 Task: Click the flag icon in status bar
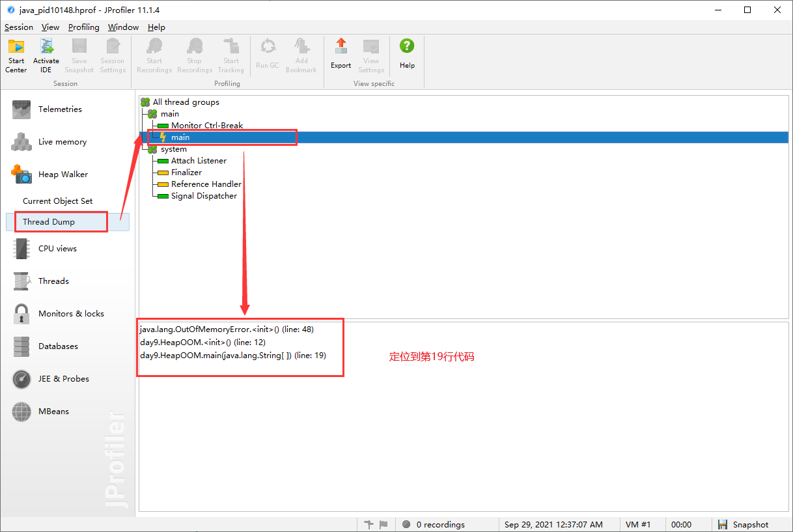[383, 524]
